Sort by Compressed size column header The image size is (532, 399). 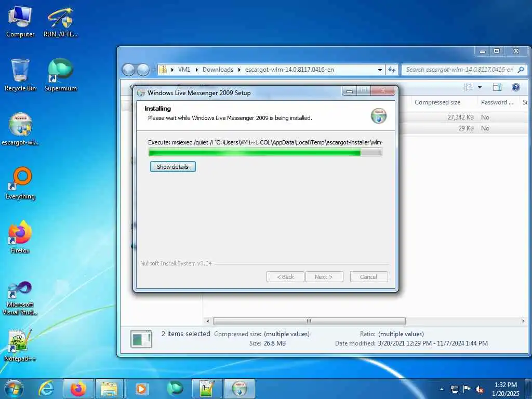point(437,102)
